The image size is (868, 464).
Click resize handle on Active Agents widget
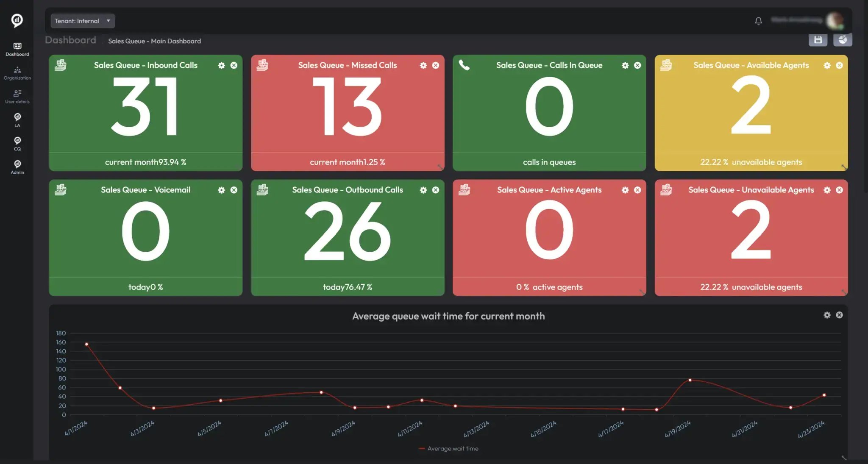pyautogui.click(x=642, y=292)
